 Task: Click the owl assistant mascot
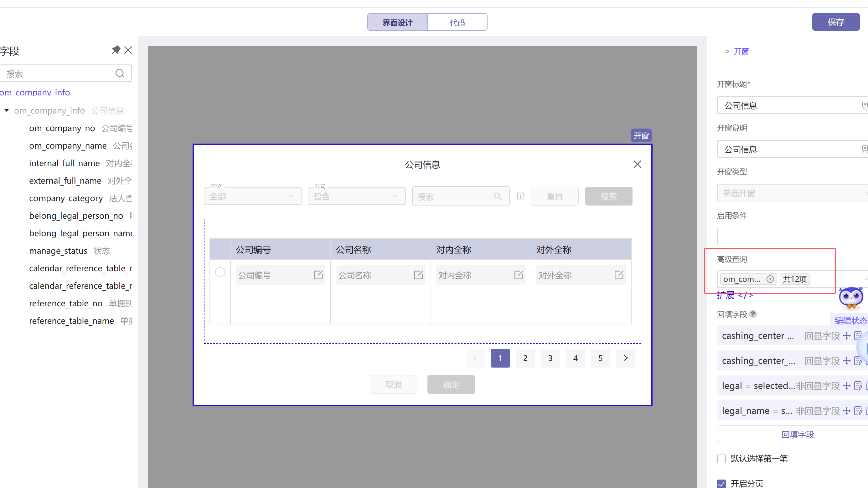851,298
